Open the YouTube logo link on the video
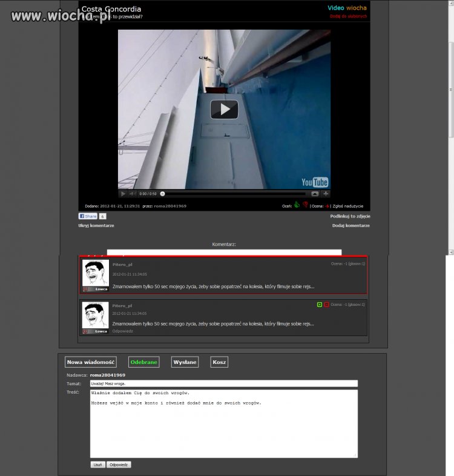The height and width of the screenshot is (476, 454). 315,182
